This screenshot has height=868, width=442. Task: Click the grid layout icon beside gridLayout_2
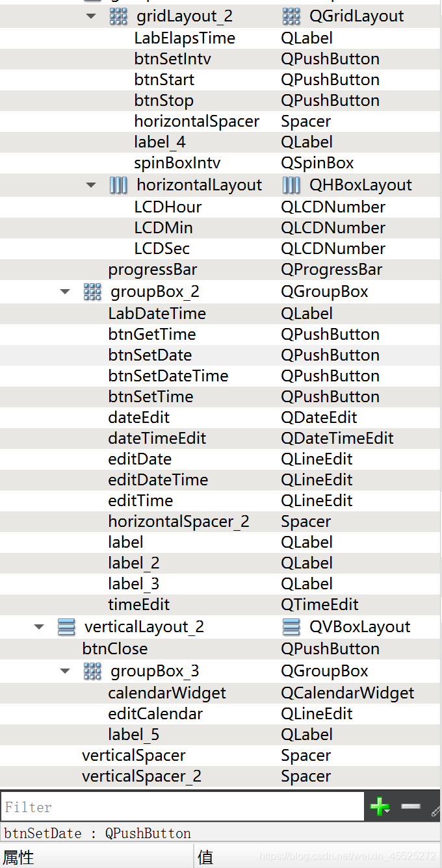click(x=118, y=17)
